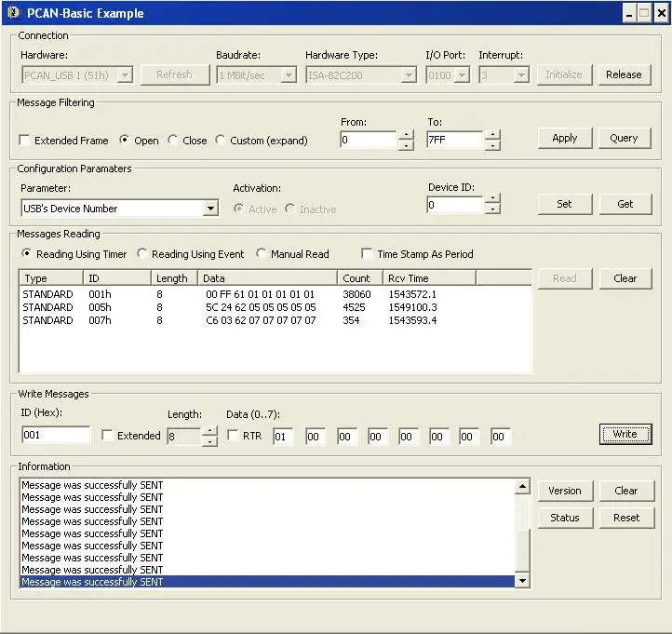Click data bytes C6 03 62 07 07 07 07 07
672x634 pixels.
(x=261, y=320)
